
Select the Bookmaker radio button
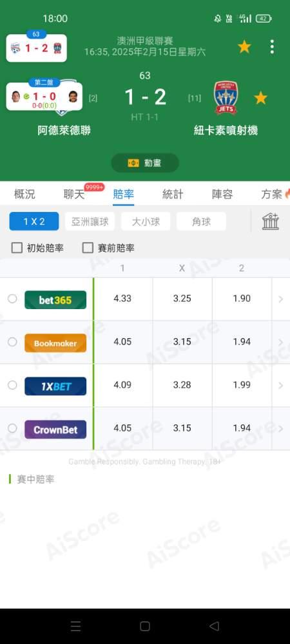tap(12, 342)
